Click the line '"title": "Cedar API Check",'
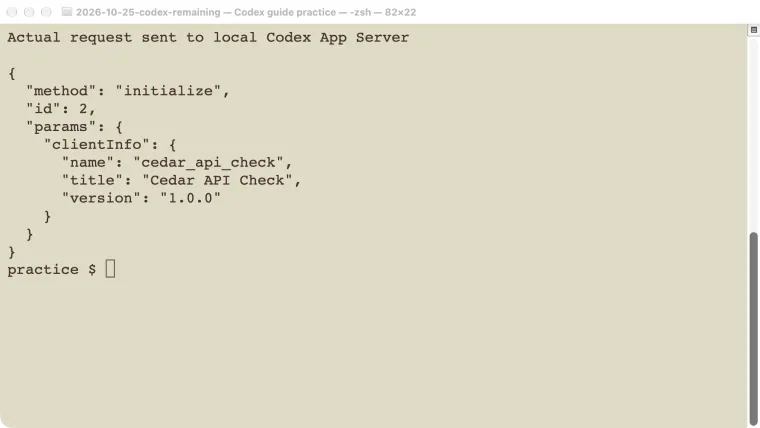This screenshot has width=760, height=428. point(181,180)
